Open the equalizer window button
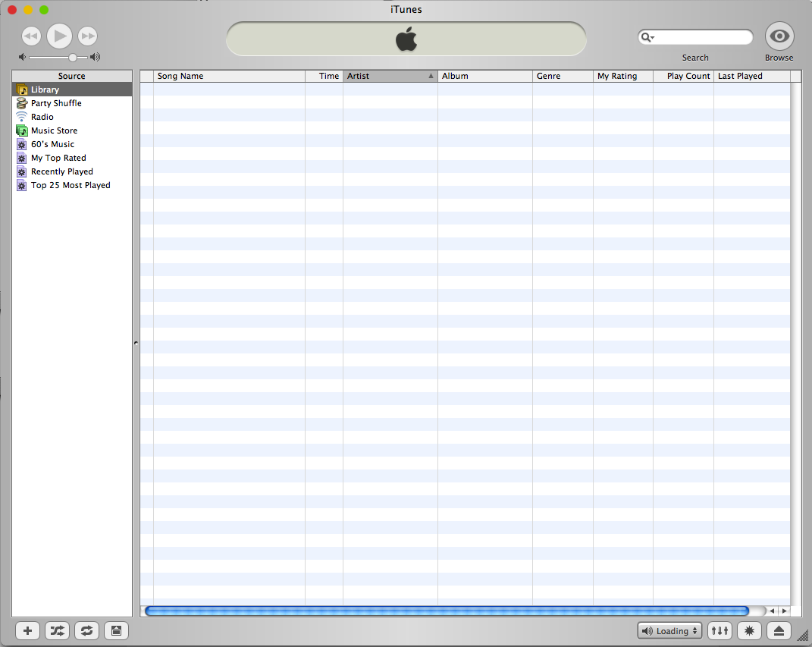This screenshot has width=812, height=647. click(720, 630)
